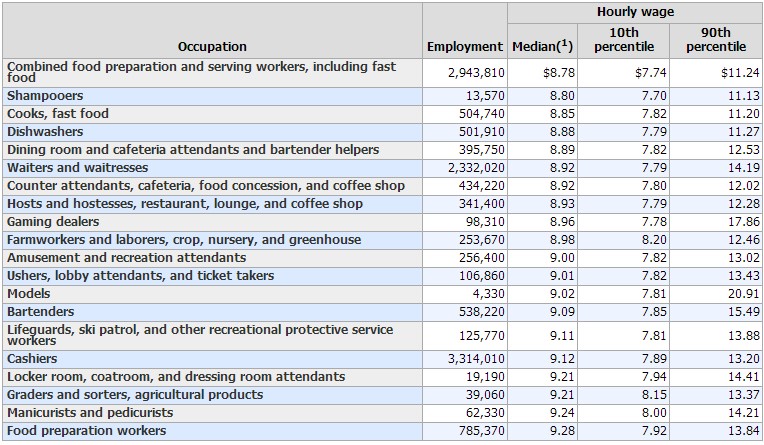Select the Shampooers occupation row label
The height and width of the screenshot is (445, 764).
(45, 95)
